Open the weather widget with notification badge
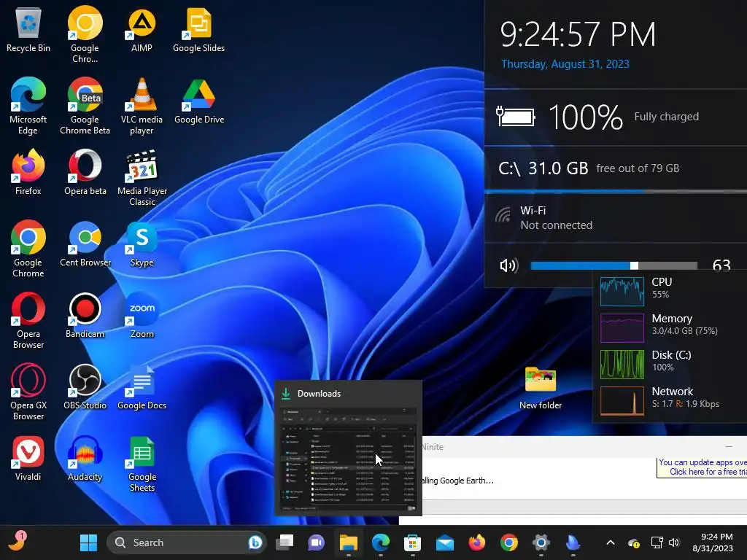 tap(18, 542)
